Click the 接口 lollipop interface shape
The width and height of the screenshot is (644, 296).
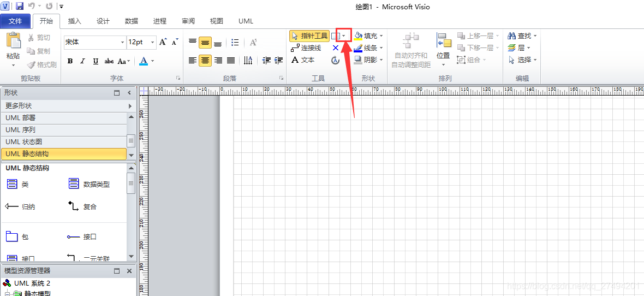coord(74,237)
